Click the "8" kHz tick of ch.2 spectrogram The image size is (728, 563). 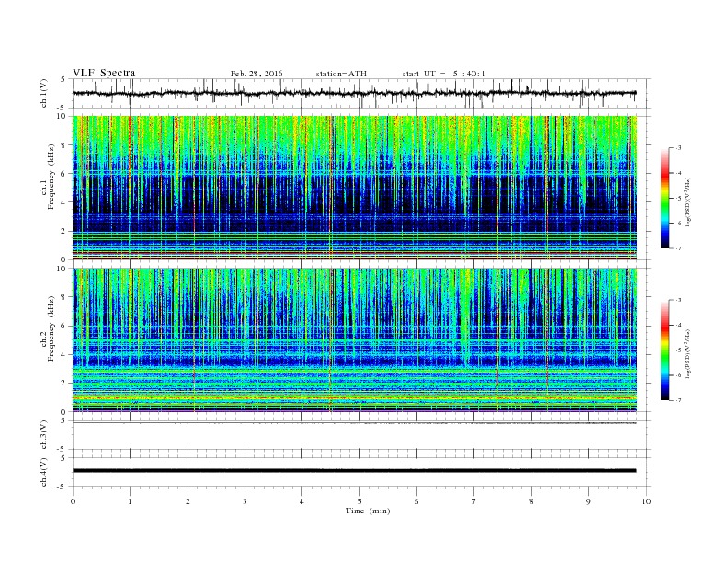pyautogui.click(x=63, y=297)
